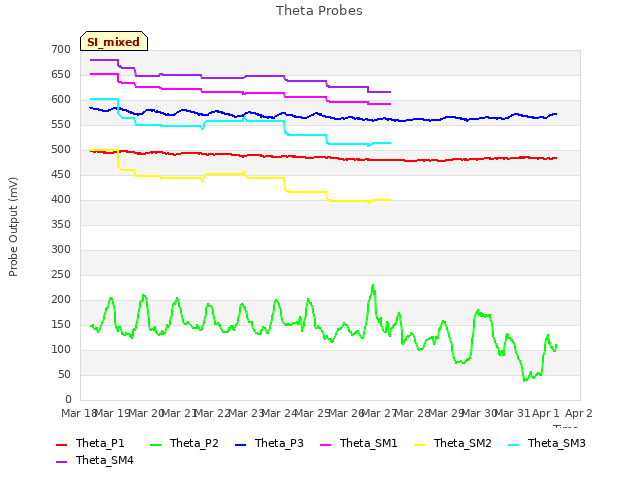Viewport: 640px width, 480px height.
Task: Click the 0 y-axis tick label
Action: (x=68, y=399)
